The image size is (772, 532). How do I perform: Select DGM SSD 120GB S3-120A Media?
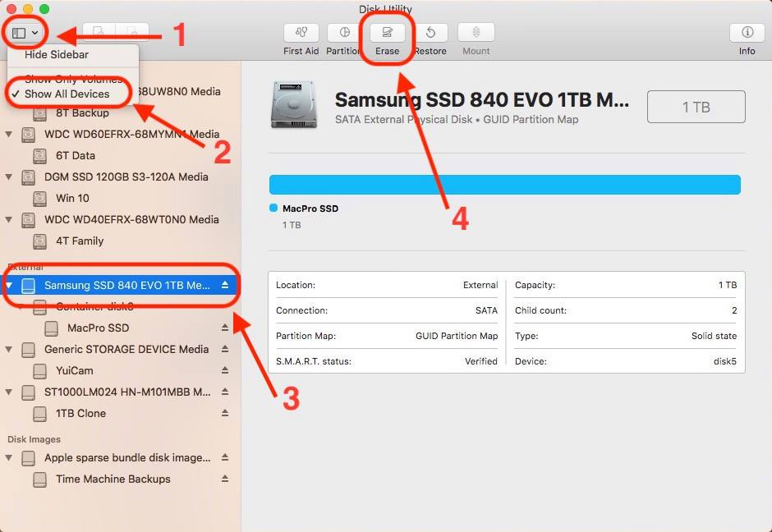126,177
